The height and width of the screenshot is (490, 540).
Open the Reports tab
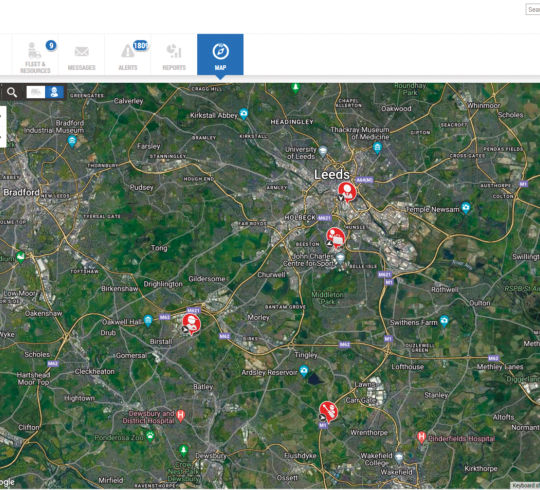[x=174, y=55]
